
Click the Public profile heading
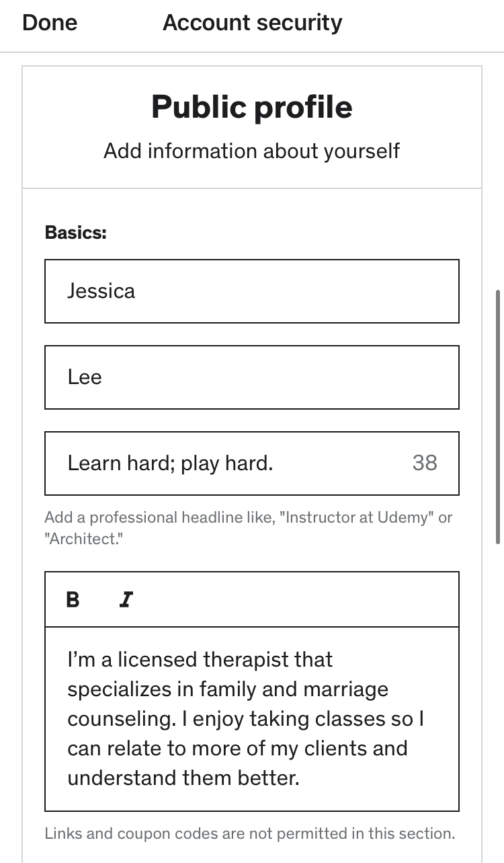pyautogui.click(x=252, y=106)
